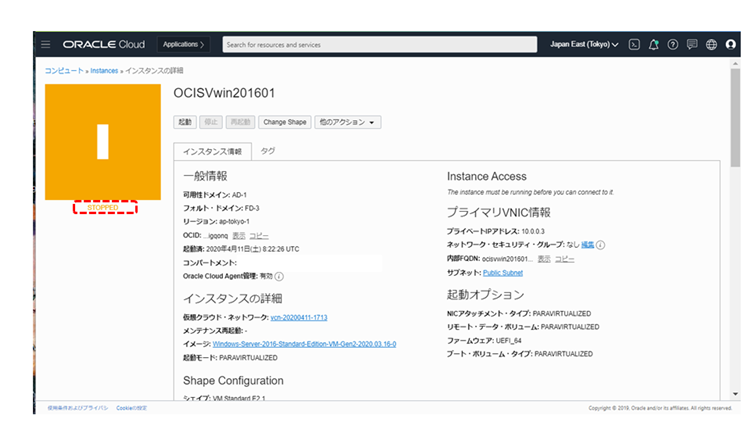Viewport: 750px width, 426px height.
Task: Go to Instances breadcrumb
Action: pos(104,71)
